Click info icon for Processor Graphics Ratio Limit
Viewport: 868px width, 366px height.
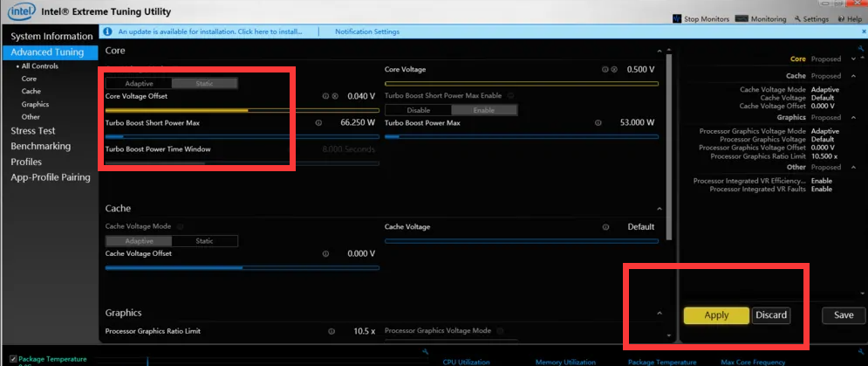[331, 331]
